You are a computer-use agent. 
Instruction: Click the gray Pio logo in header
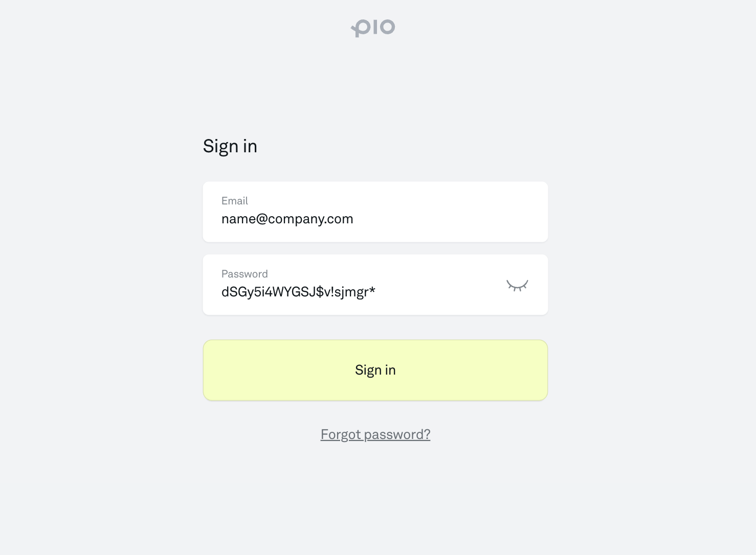373,28
